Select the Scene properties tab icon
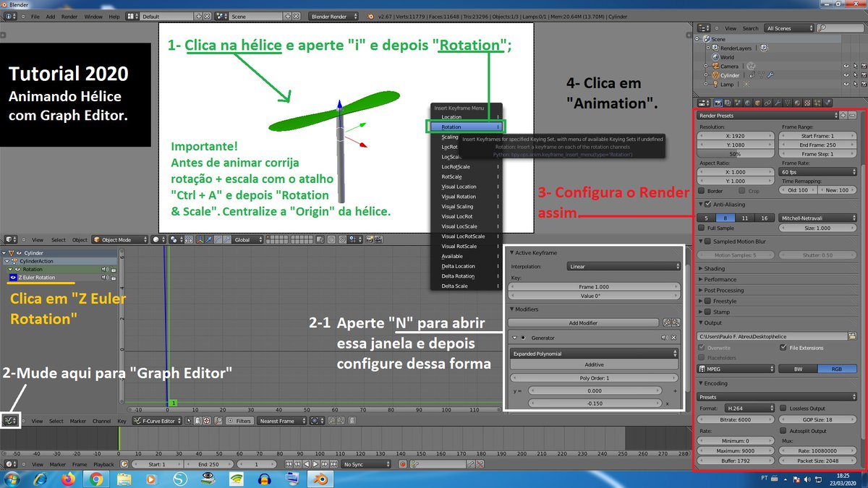Image resolution: width=868 pixels, height=488 pixels. click(x=737, y=103)
